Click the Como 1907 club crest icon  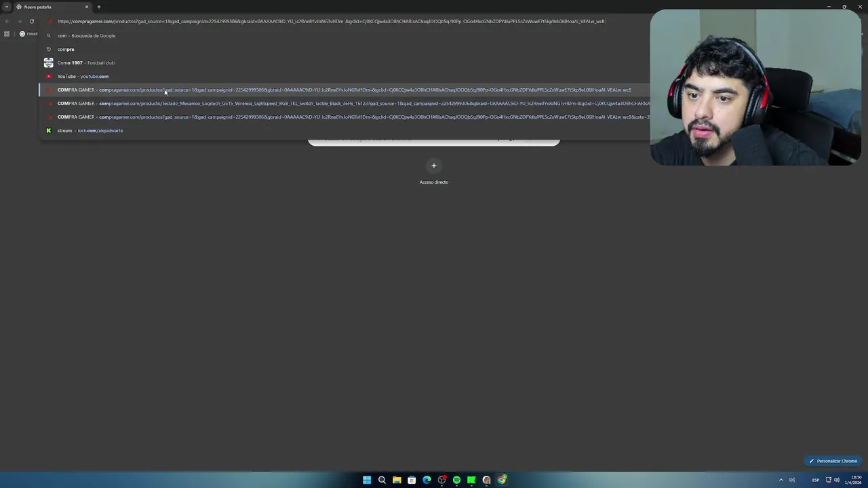coord(48,62)
